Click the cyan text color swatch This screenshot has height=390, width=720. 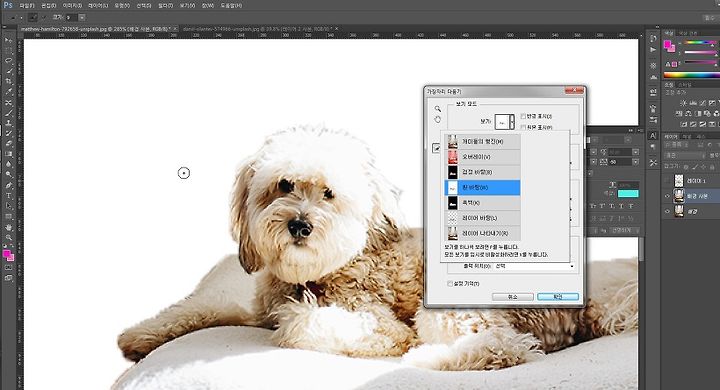628,193
